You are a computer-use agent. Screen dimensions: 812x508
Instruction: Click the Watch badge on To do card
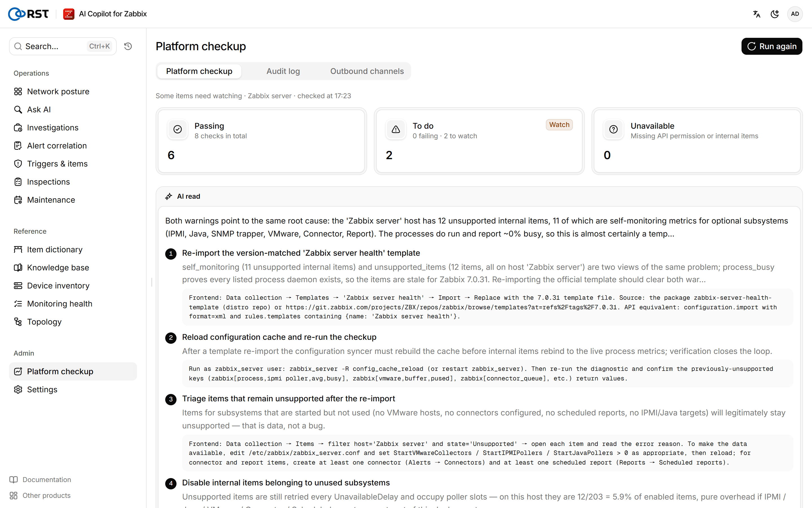tap(559, 125)
